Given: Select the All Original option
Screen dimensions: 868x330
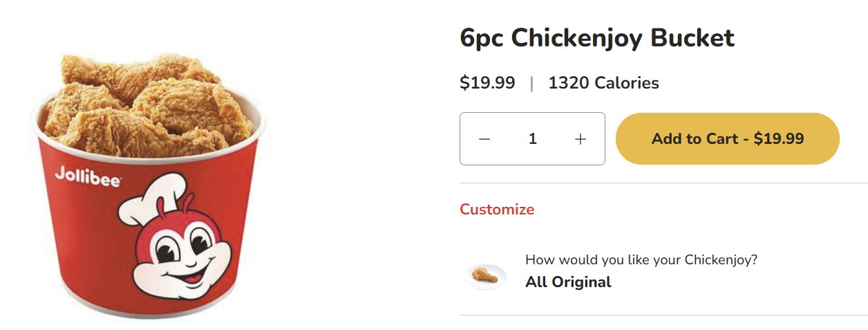Looking at the screenshot, I should 568,282.
